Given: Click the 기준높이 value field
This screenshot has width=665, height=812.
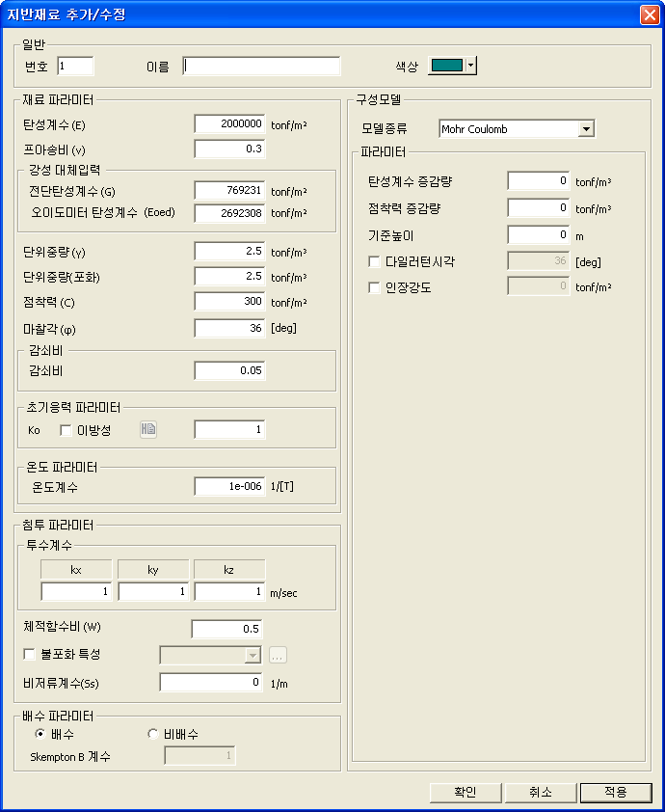Looking at the screenshot, I should [539, 235].
